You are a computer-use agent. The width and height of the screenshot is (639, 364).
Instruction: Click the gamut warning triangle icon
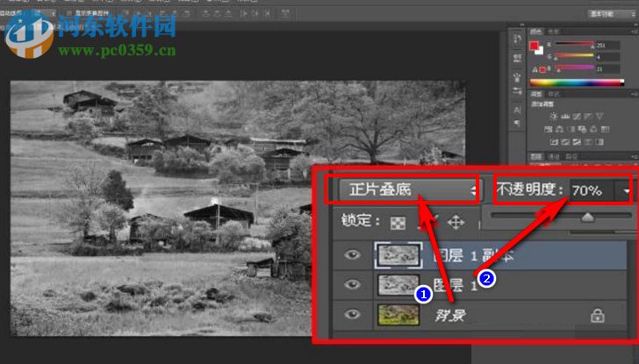[535, 69]
